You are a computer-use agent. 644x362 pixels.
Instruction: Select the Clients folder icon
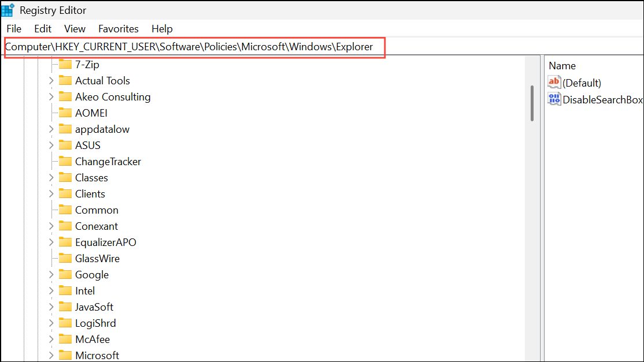coord(65,193)
